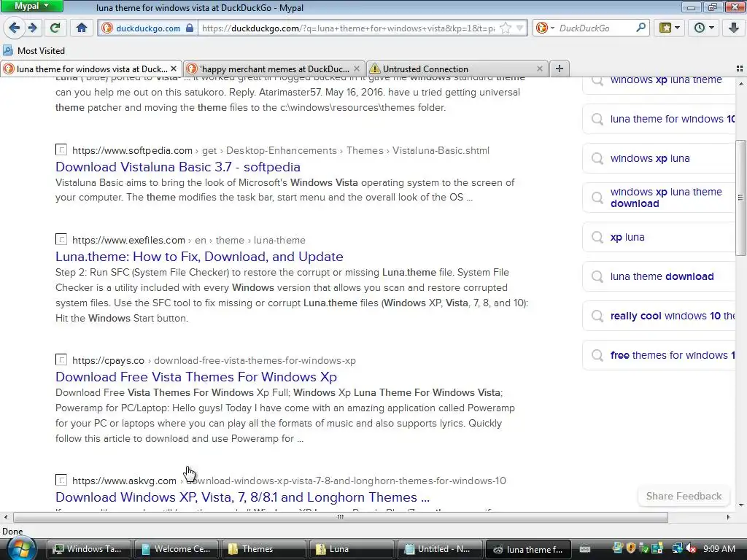Viewport: 747px width, 560px height.
Task: Click the muted volume tray icon
Action: tap(690, 549)
